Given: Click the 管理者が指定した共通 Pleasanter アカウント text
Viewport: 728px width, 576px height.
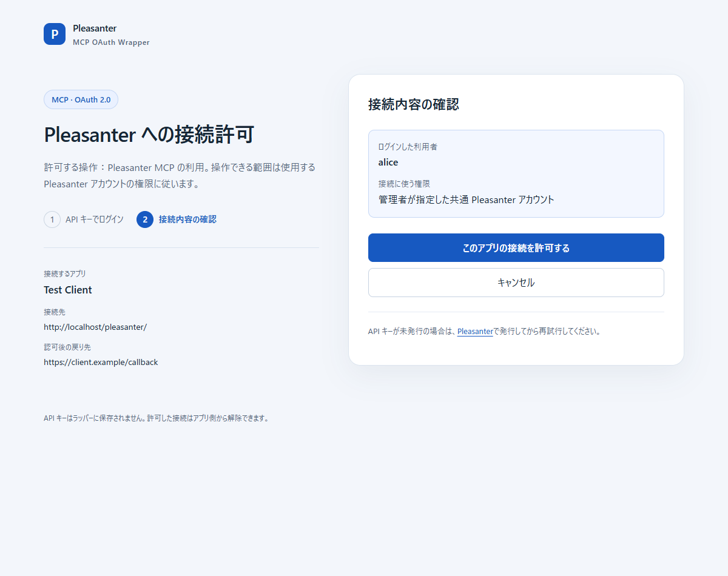Looking at the screenshot, I should pos(467,199).
